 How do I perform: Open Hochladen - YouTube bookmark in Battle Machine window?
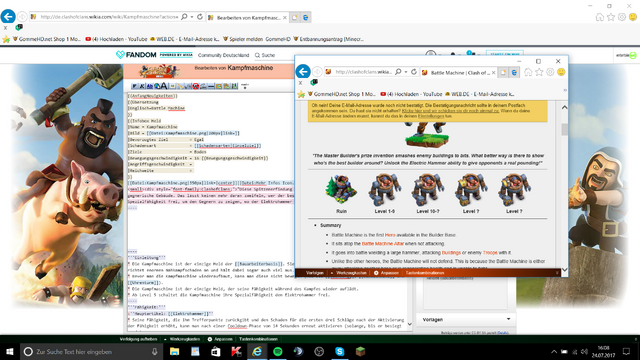click(x=411, y=94)
